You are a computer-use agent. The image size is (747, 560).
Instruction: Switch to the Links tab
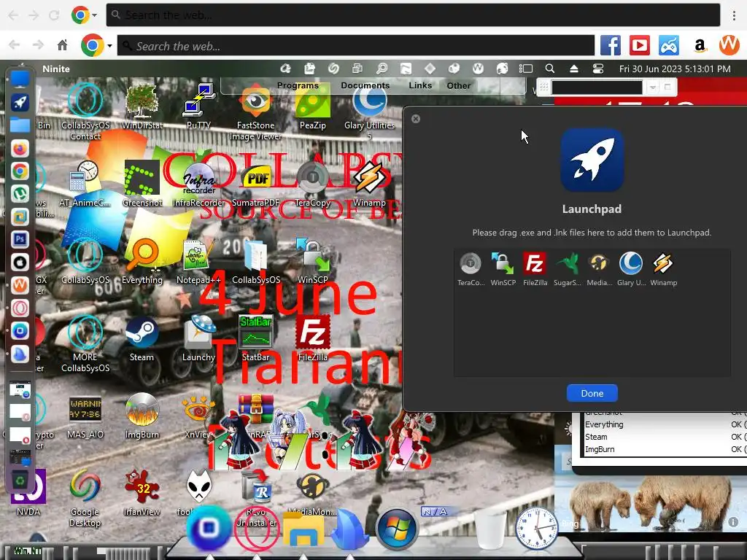coord(420,85)
